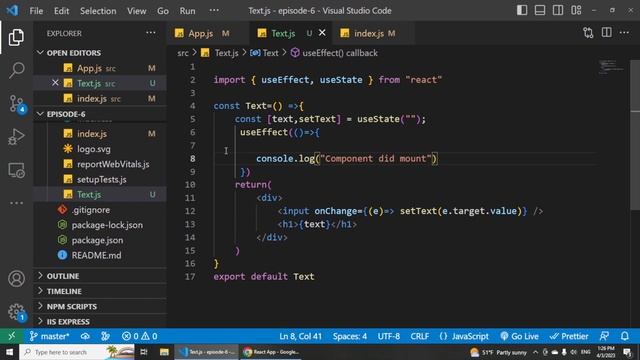640x360 pixels.
Task: Select index.js in Open Editors
Action: (100, 98)
